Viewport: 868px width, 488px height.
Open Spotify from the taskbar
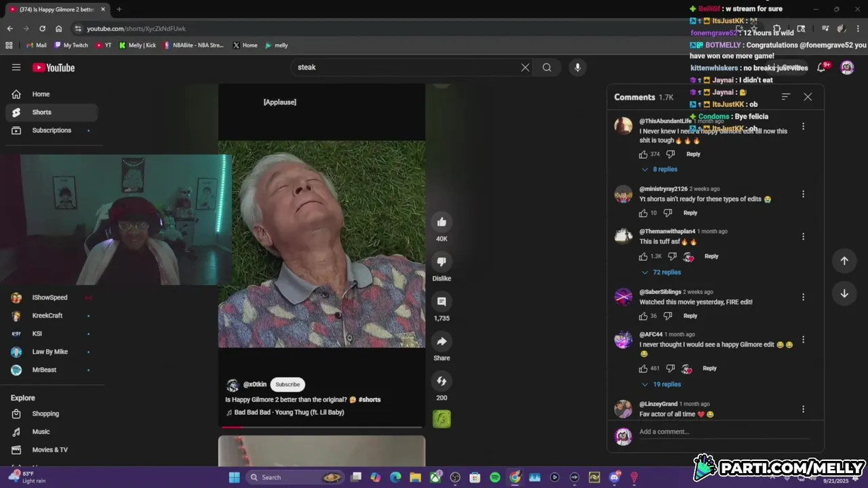click(495, 477)
